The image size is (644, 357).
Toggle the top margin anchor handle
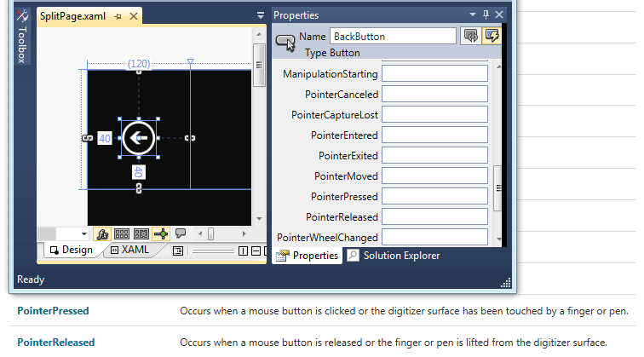pos(139,72)
